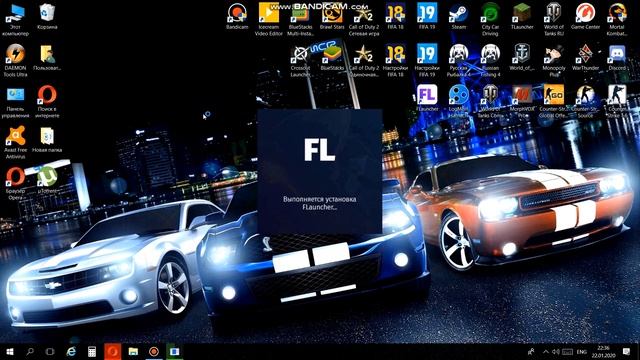Open the Russian Fishing 4 shortcut
640x360 pixels.
coord(490,60)
